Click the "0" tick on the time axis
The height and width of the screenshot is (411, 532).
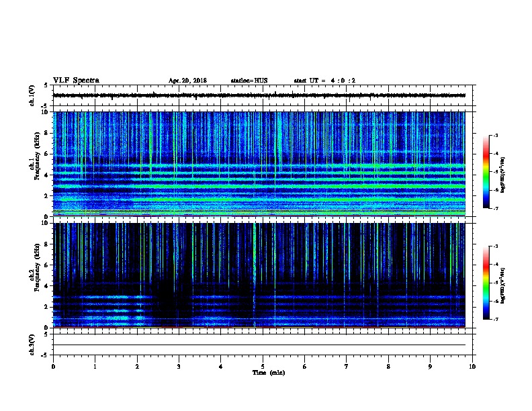click(x=53, y=366)
